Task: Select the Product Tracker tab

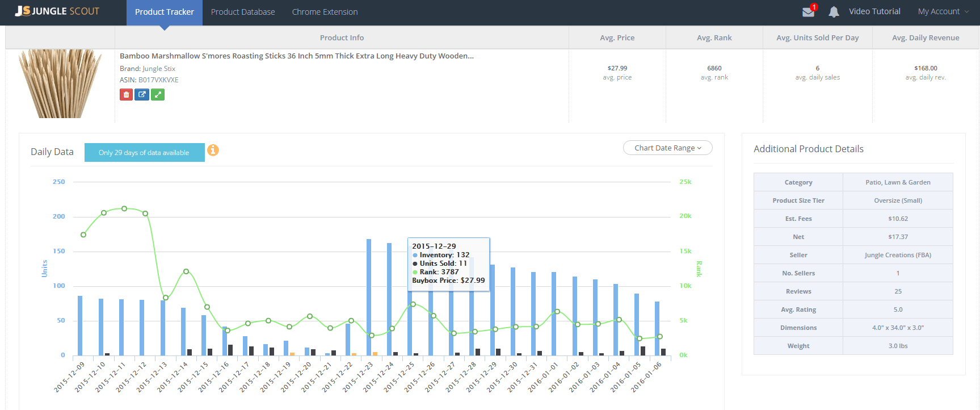Action: [165, 12]
